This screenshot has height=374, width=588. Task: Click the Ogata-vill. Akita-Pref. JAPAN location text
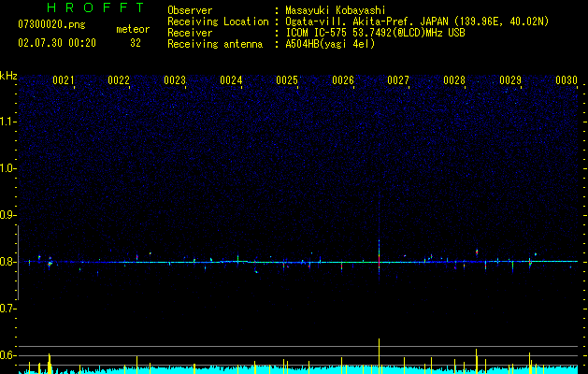pos(417,22)
